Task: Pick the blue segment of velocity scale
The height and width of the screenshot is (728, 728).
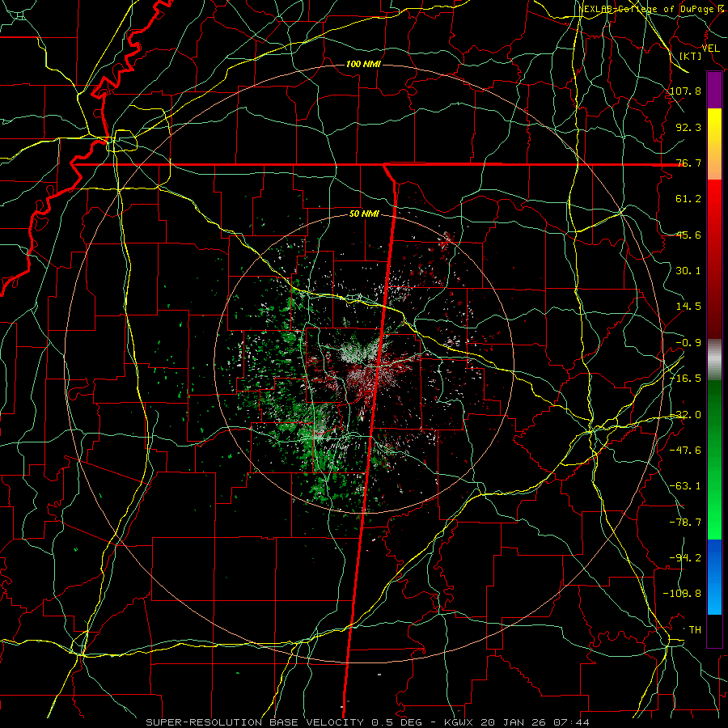Action: point(714,577)
